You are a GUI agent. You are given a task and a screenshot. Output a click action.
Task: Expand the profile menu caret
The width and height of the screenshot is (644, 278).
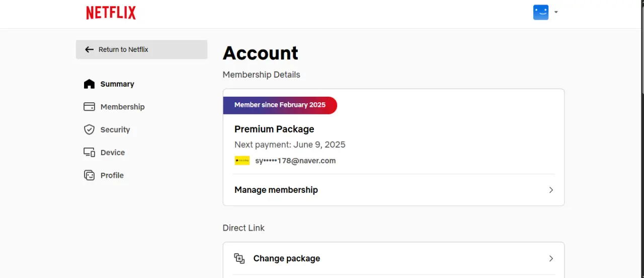(556, 12)
